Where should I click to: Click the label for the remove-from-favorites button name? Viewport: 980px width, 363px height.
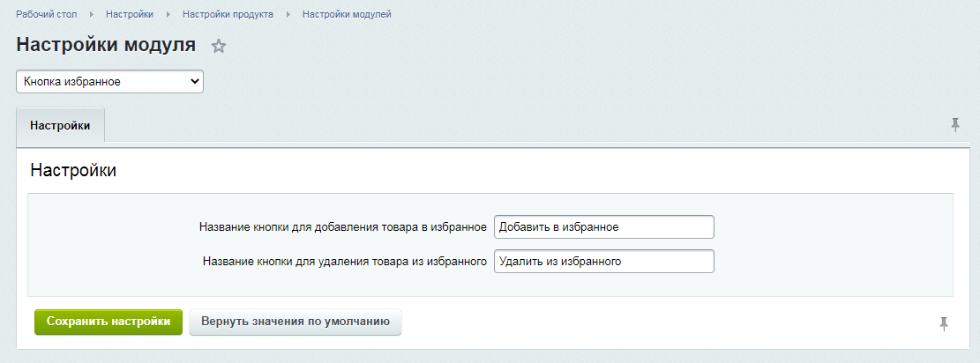pyautogui.click(x=344, y=262)
